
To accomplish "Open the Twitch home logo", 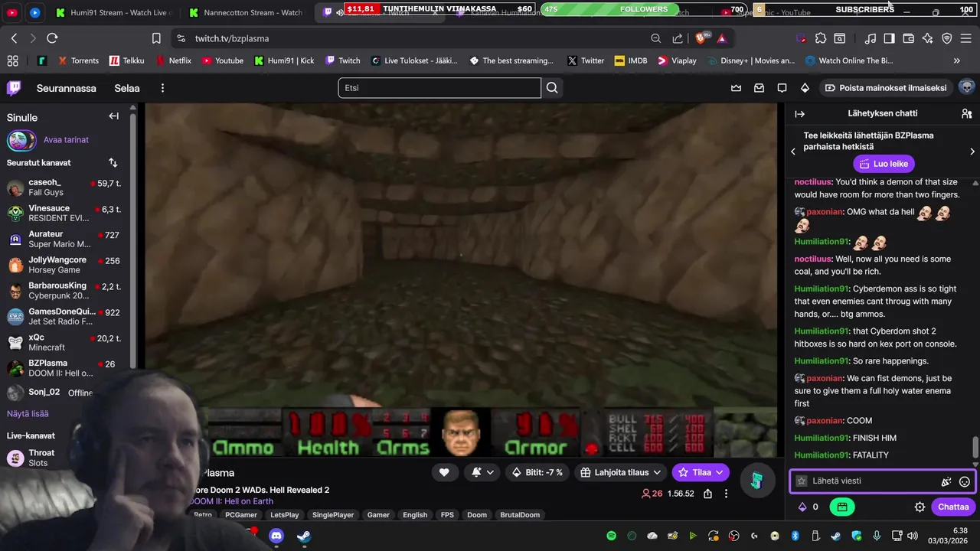I will [x=14, y=88].
